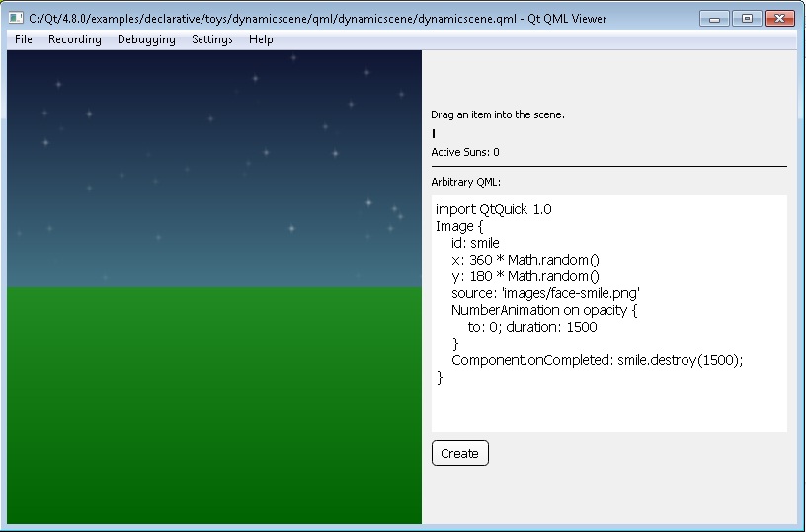Click the 'NumberAnimation on opacity {' line
Screen dimensions: 808x532
[544, 310]
